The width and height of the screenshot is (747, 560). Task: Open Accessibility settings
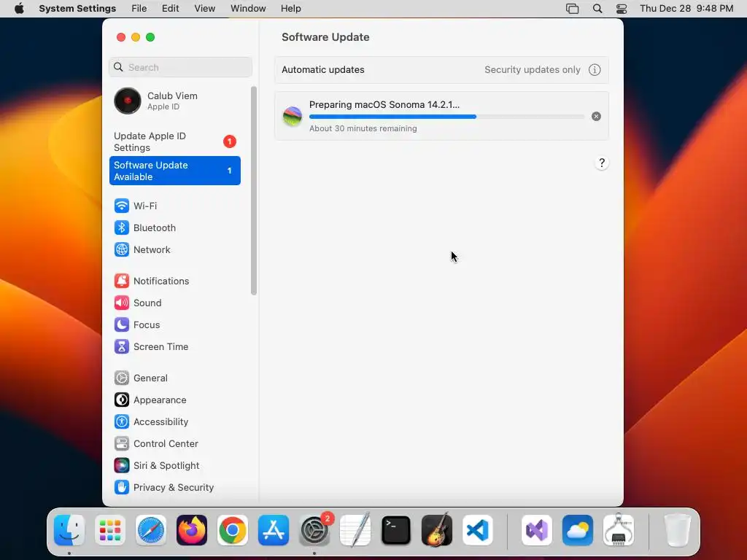click(x=174, y=422)
